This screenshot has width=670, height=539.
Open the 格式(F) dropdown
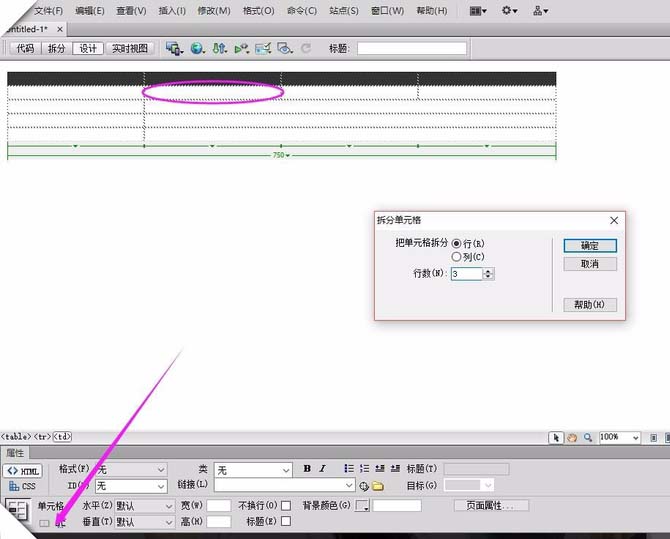tap(131, 469)
